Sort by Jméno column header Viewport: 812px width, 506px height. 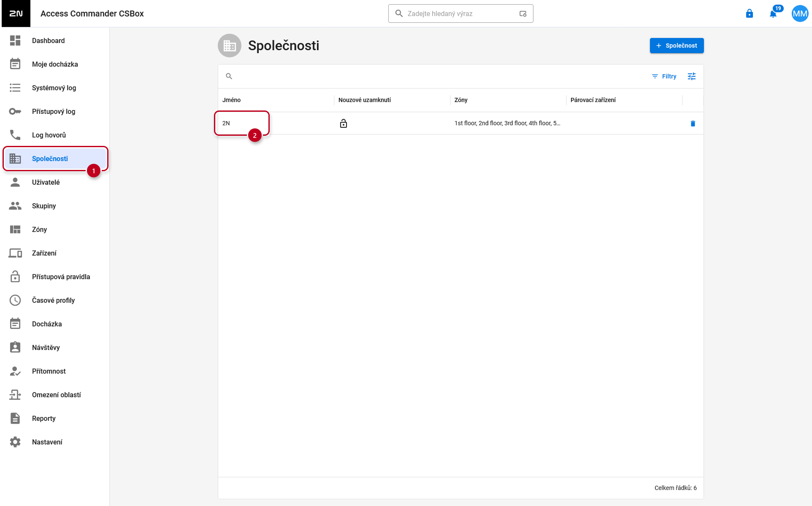click(232, 100)
